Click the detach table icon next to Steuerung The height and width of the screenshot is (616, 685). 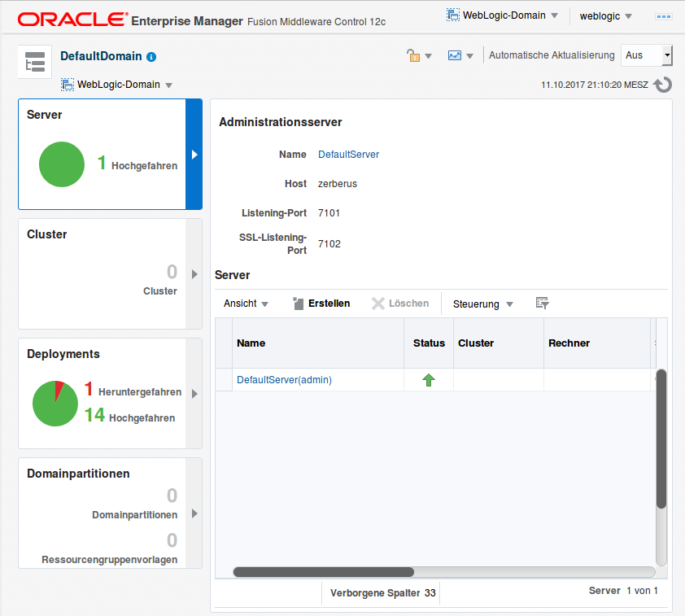pyautogui.click(x=541, y=302)
